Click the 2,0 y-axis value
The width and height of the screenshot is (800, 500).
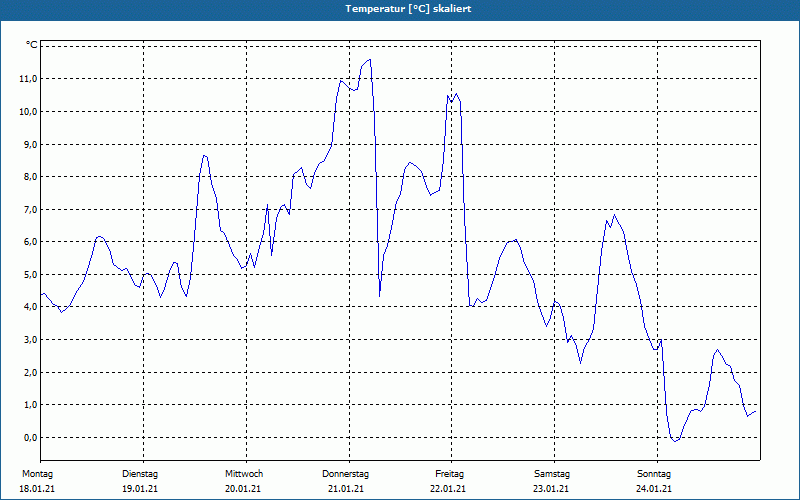coord(30,372)
